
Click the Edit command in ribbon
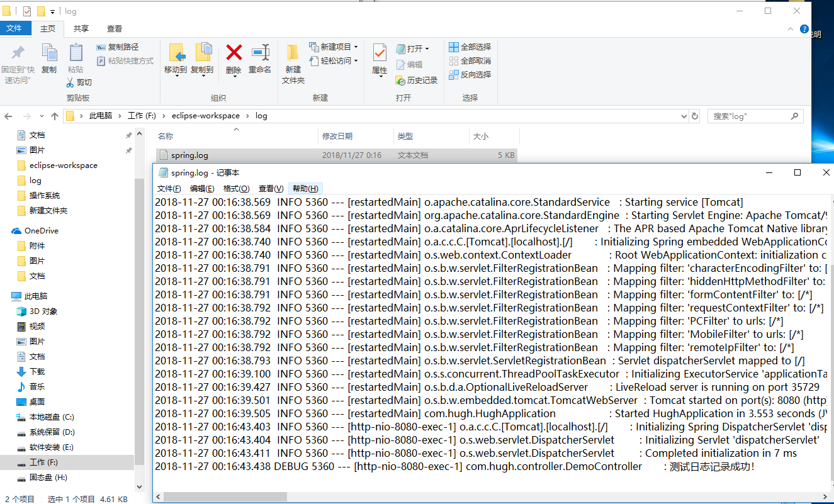[409, 65]
